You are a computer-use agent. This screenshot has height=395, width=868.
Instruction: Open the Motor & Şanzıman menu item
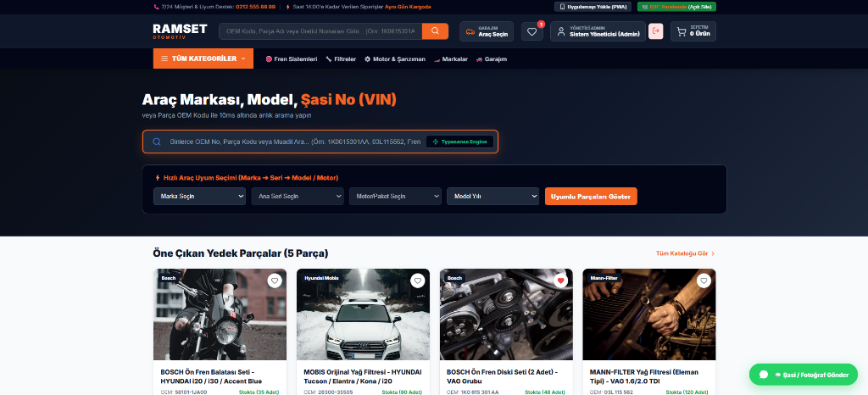[395, 58]
